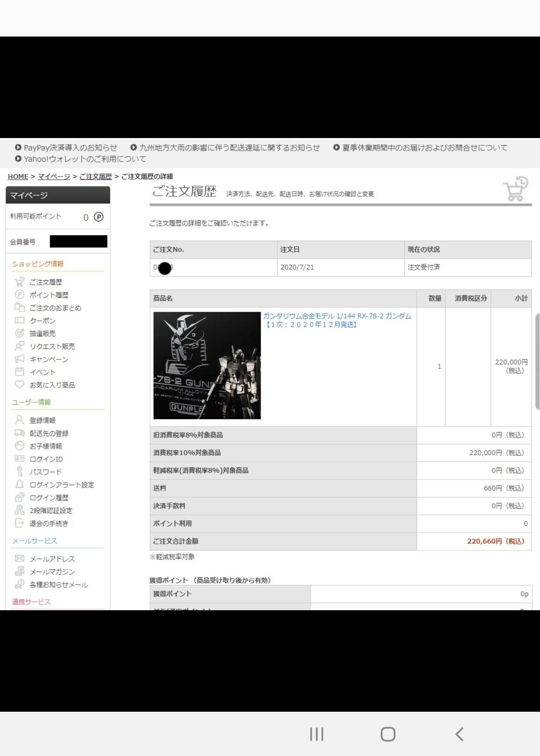Click the calendar icon beside イベント
The height and width of the screenshot is (756, 540).
[x=20, y=372]
